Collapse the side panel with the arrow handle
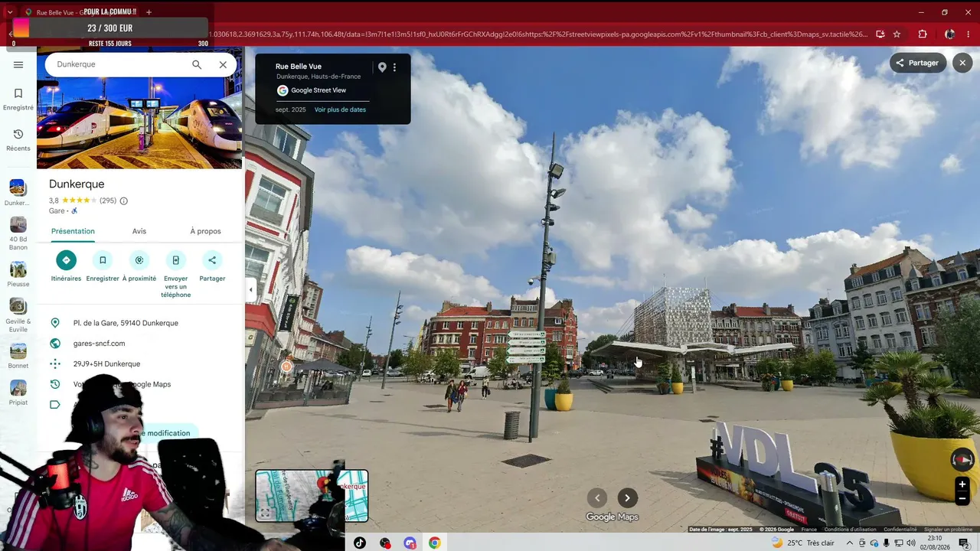980x551 pixels. (x=250, y=290)
